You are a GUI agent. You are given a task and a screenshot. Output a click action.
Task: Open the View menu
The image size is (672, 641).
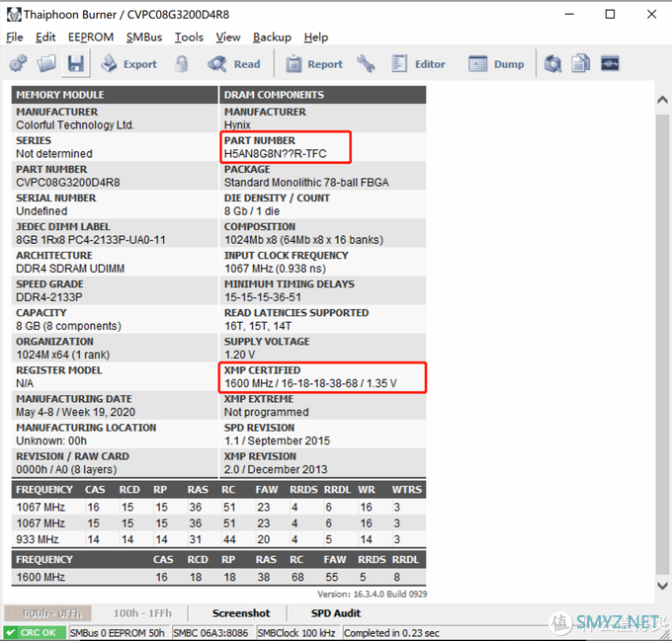tap(228, 38)
